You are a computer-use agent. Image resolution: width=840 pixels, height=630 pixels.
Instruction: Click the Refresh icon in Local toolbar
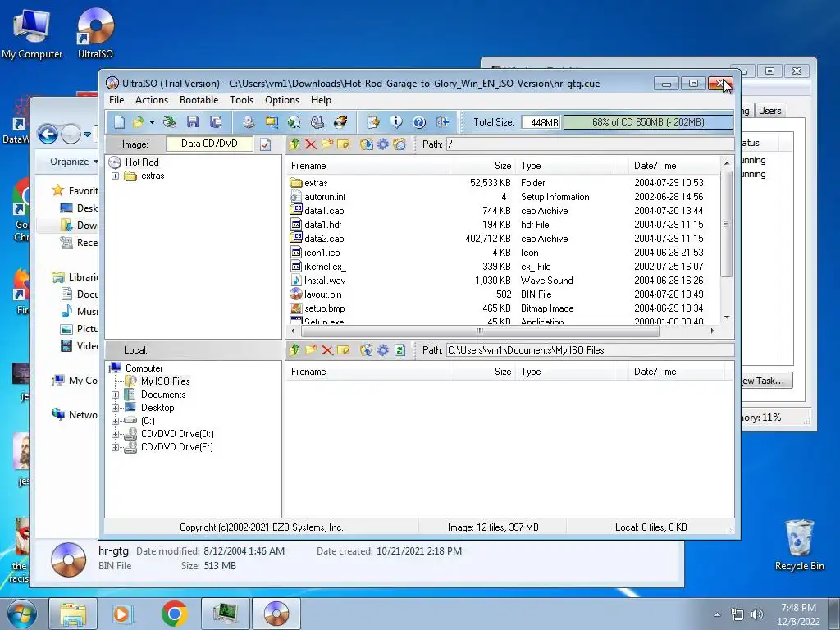(x=399, y=350)
